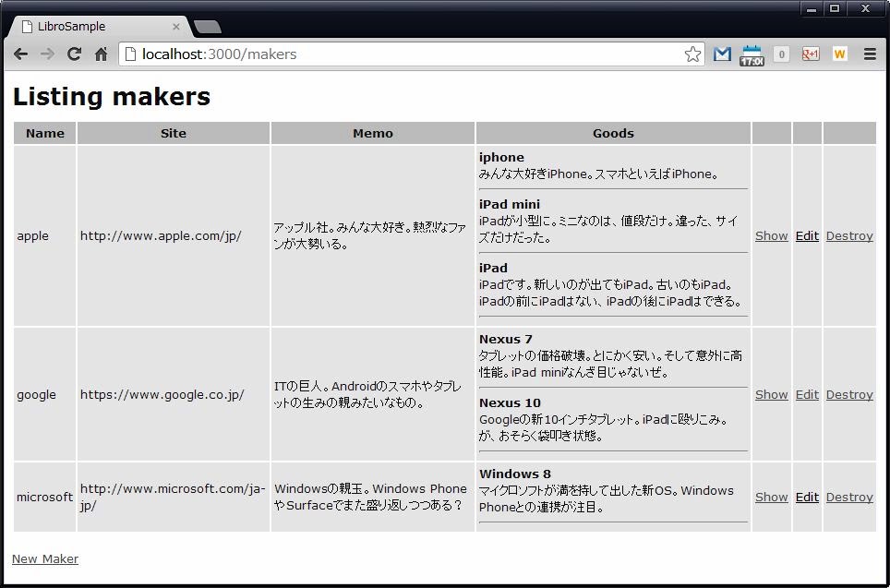
Task: Click the browser back arrow
Action: (x=20, y=54)
